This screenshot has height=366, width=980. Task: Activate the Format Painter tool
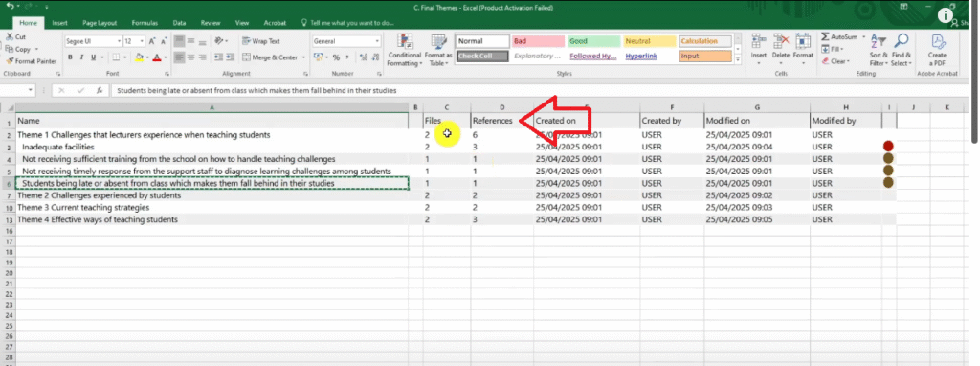point(31,61)
